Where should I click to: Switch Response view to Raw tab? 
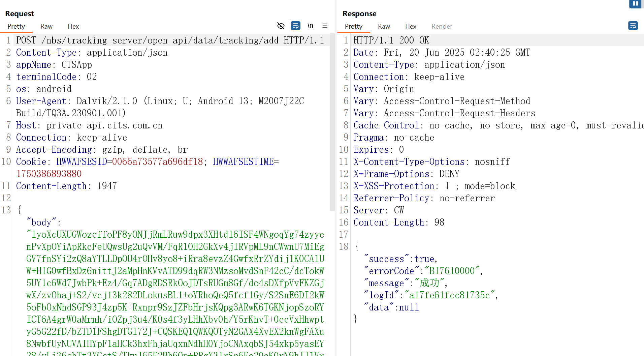pyautogui.click(x=384, y=27)
